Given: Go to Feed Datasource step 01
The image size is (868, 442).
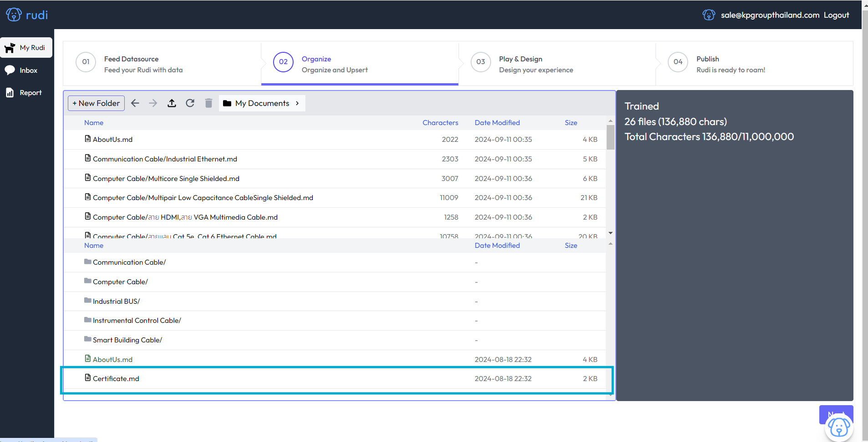Looking at the screenshot, I should 162,64.
